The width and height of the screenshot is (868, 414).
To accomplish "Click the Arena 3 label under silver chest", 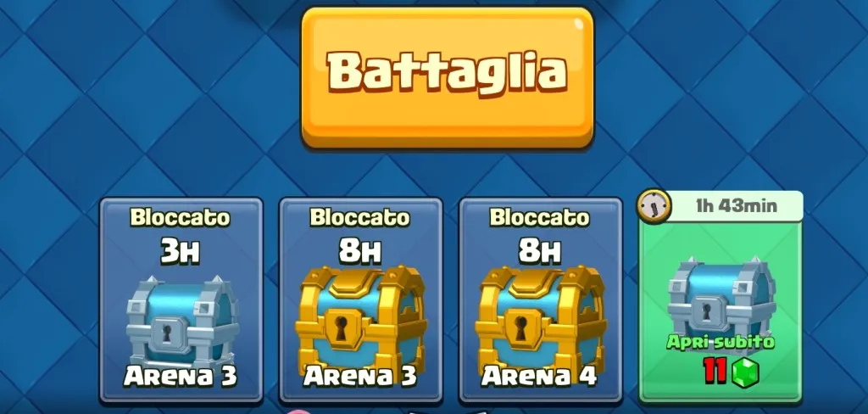I will pos(181,376).
